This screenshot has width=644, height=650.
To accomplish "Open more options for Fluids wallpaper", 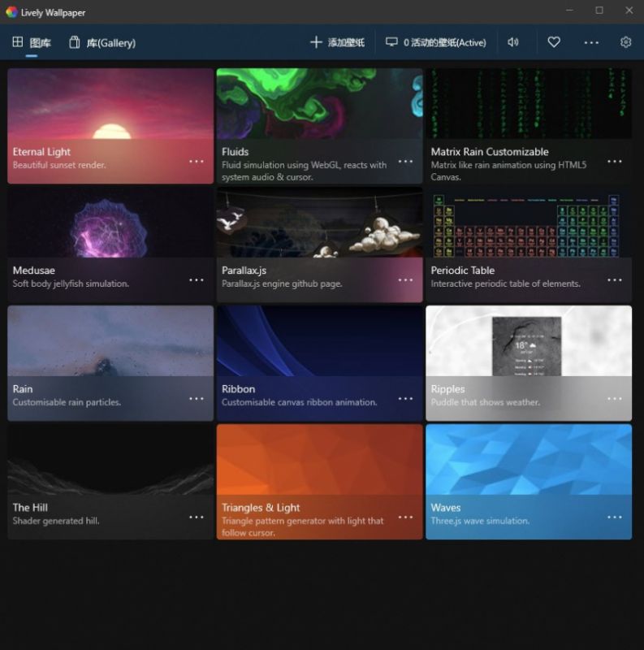I will click(405, 161).
